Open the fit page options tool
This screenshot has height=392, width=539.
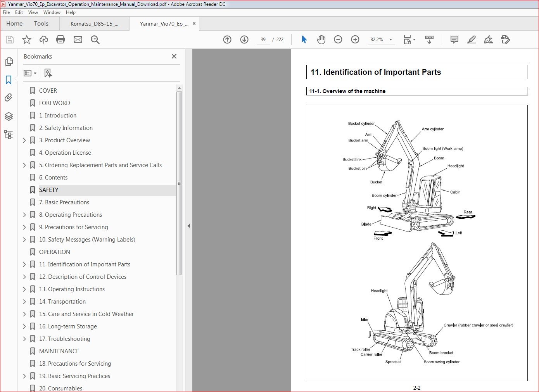point(409,40)
